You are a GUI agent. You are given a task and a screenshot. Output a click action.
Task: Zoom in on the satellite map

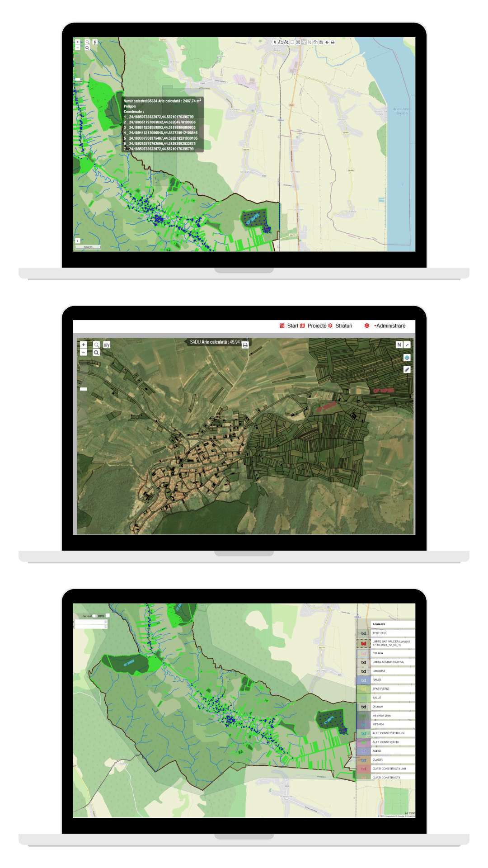[83, 344]
